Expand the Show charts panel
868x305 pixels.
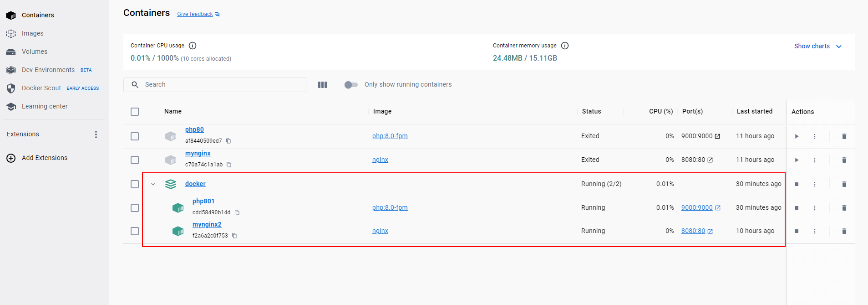click(818, 46)
